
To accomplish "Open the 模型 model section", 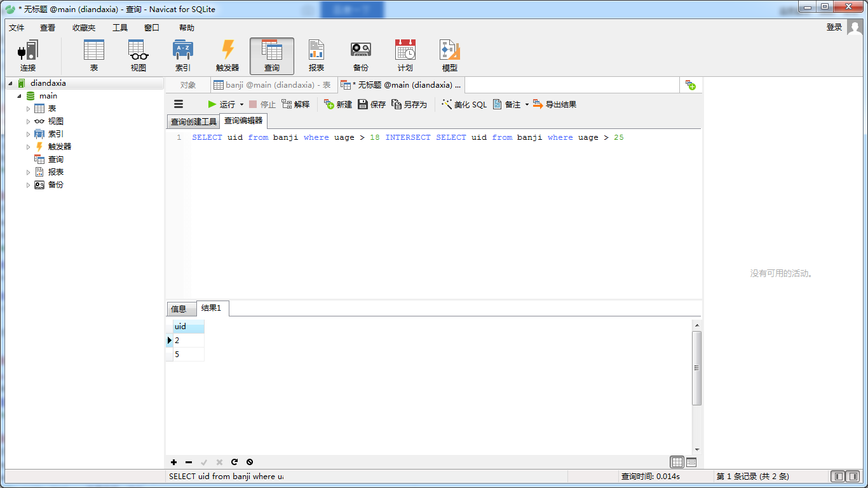I will [450, 56].
